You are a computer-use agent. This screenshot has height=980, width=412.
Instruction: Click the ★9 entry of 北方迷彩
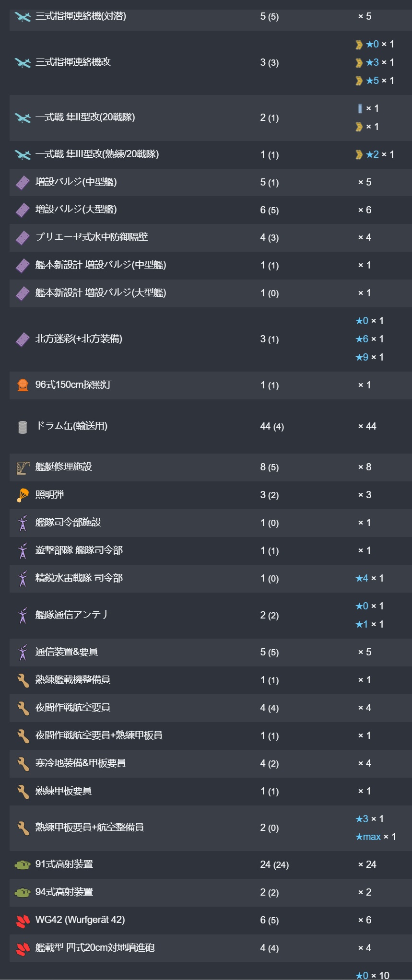[369, 357]
